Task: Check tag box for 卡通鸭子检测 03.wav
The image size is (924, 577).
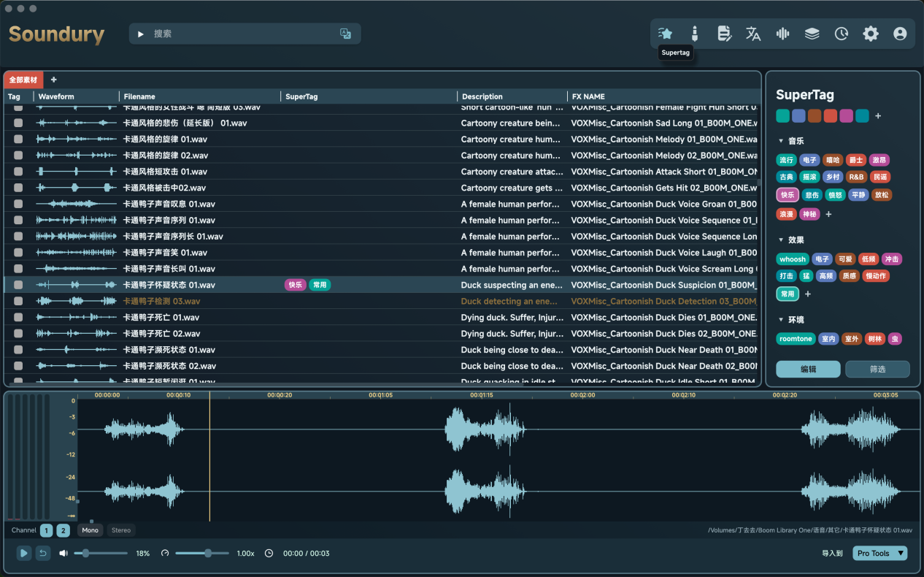Action: click(18, 301)
